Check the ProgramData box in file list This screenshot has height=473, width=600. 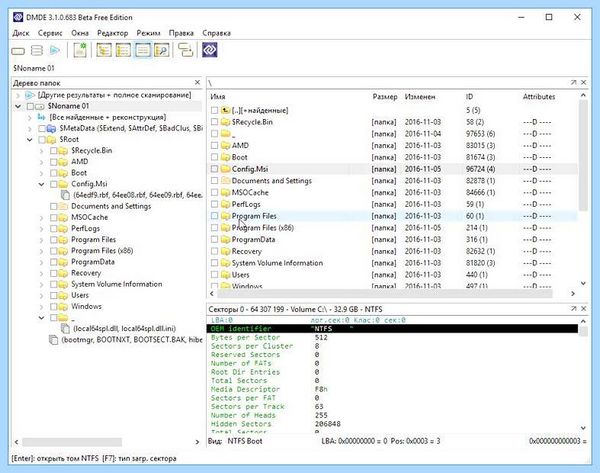tap(214, 240)
